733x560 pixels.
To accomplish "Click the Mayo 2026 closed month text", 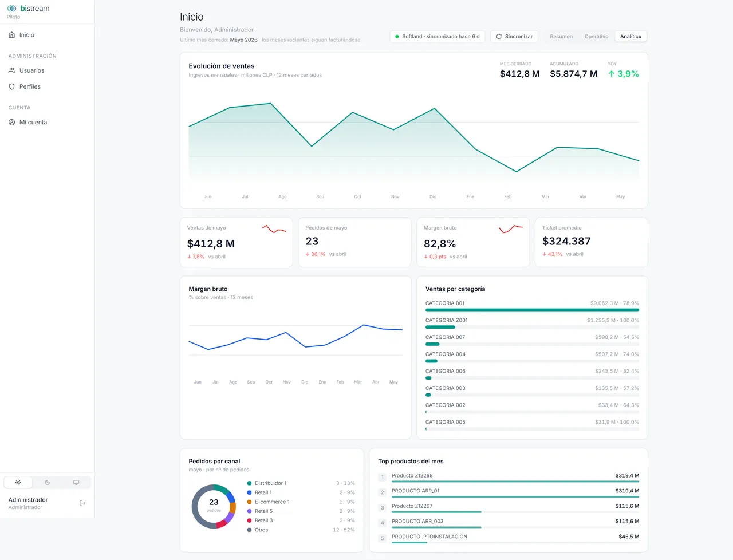I will 244,40.
